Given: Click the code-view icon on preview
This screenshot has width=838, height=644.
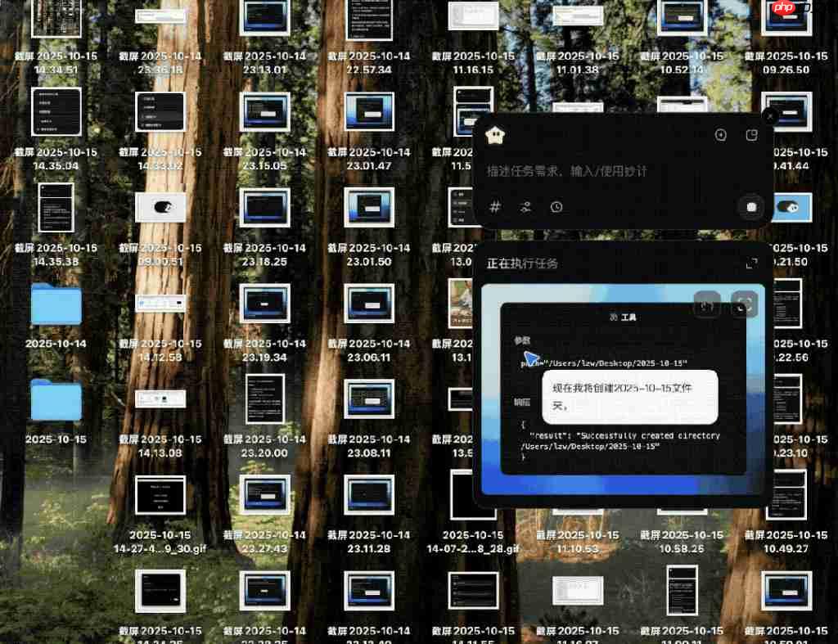Looking at the screenshot, I should pyautogui.click(x=707, y=304).
